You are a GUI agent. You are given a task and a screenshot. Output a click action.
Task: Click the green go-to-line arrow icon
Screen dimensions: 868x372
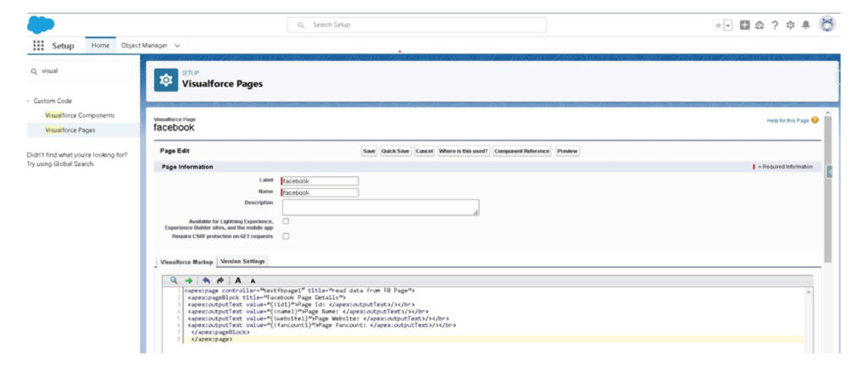[189, 280]
